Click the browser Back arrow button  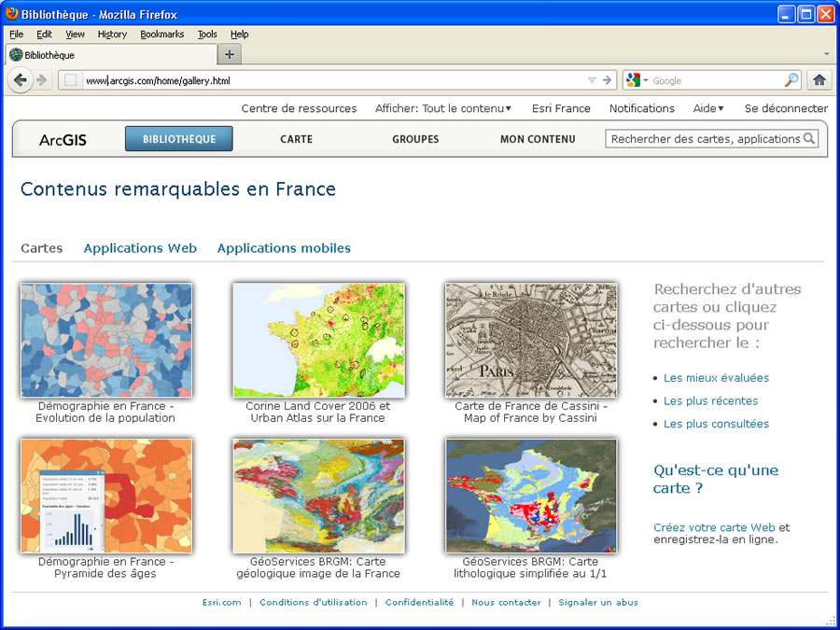tap(21, 80)
